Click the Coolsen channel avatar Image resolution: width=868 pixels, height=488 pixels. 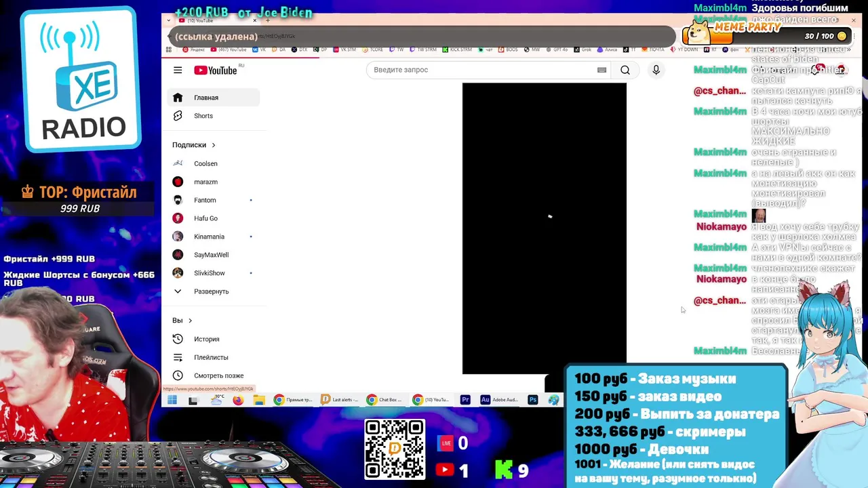click(178, 163)
